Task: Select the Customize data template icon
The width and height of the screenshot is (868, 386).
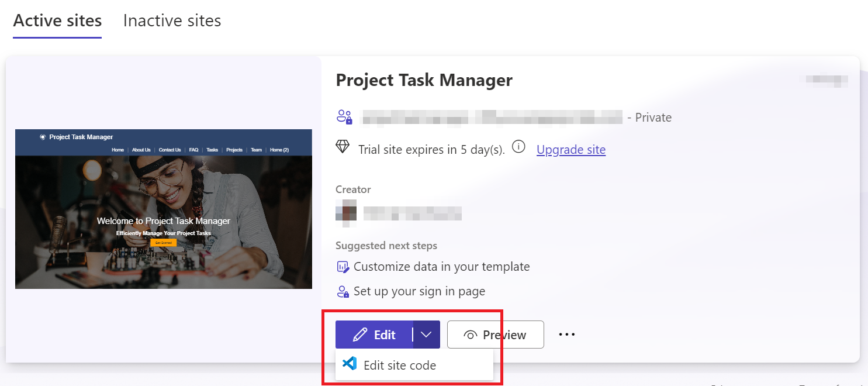Action: click(342, 266)
